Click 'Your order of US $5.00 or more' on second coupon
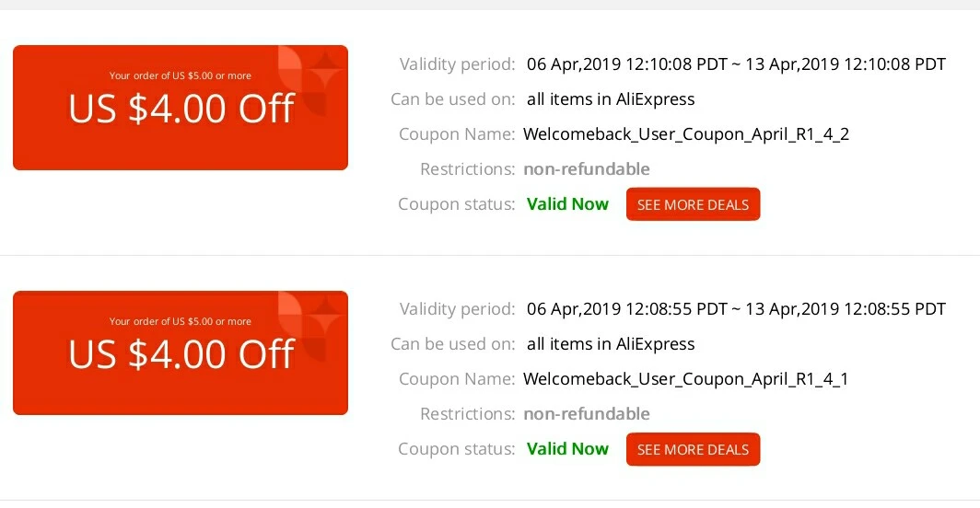980x508 pixels. click(180, 321)
